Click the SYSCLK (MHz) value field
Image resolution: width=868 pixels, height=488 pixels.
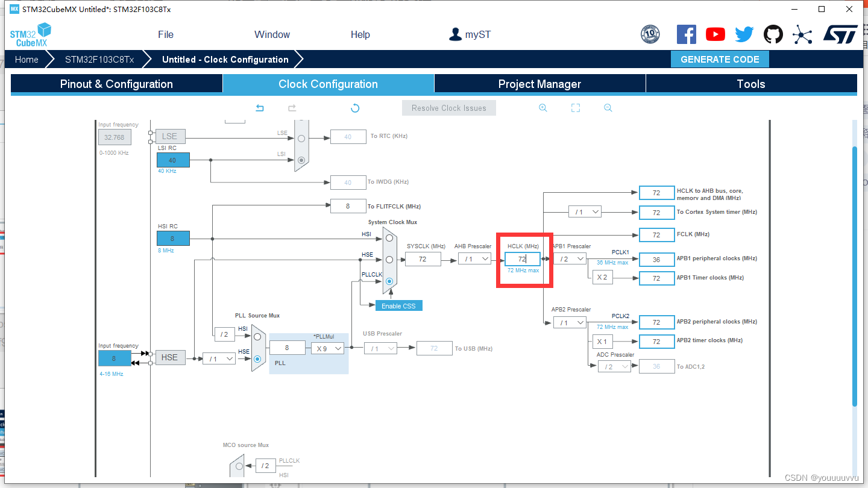[x=423, y=258]
